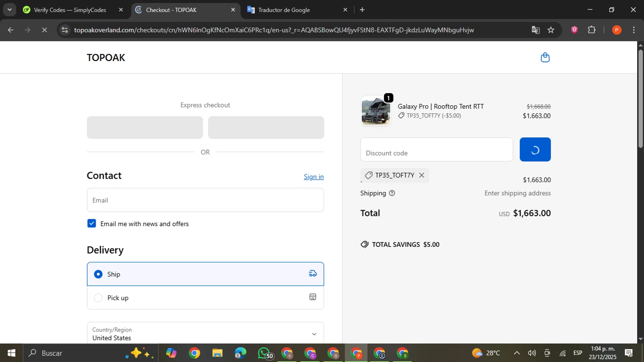The height and width of the screenshot is (362, 644).
Task: Open Microsoft Edge from the taskbar
Action: tap(240, 353)
